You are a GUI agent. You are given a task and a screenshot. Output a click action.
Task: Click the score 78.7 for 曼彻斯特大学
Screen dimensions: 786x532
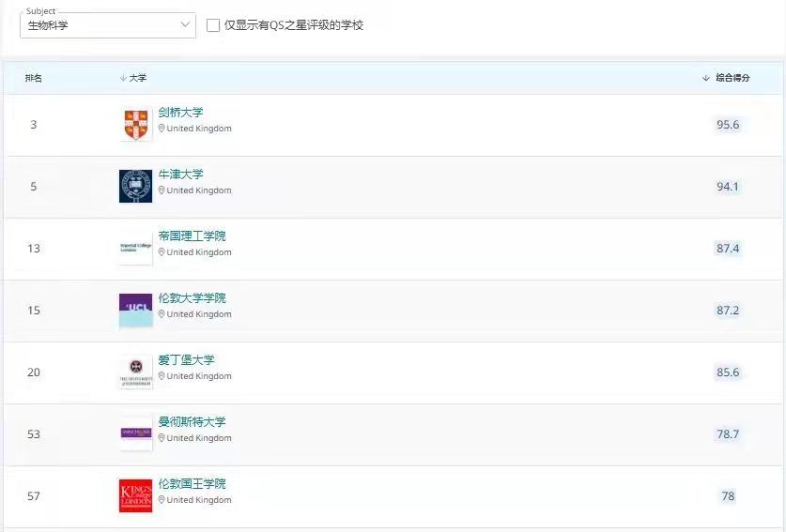click(x=728, y=433)
